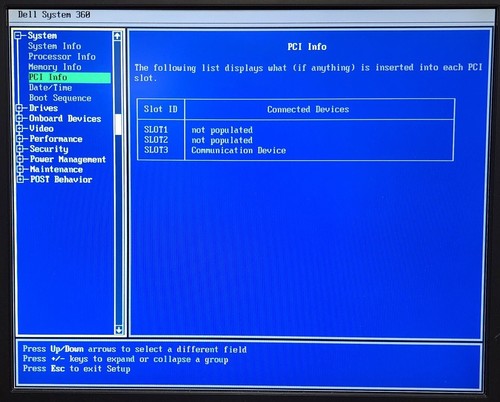Expand the Video group
Image resolution: width=500 pixels, height=402 pixels.
click(19, 128)
